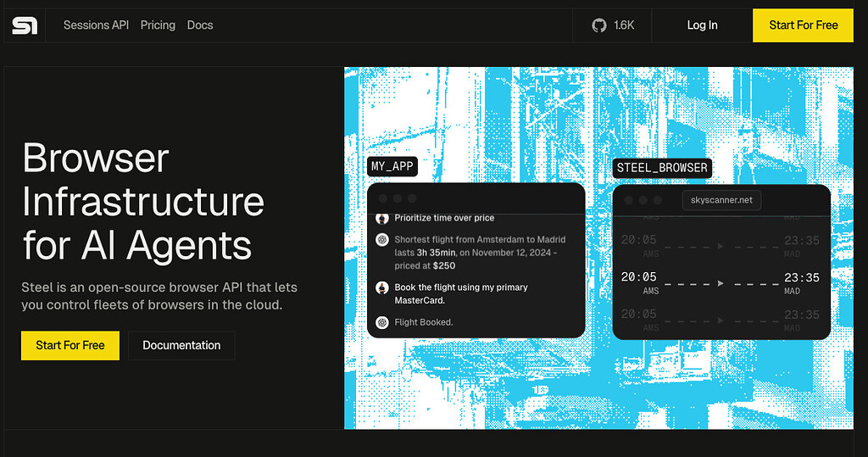Viewport: 868px width, 457px height.
Task: Click the user avatar beside 'Prioritize time over price'
Action: (381, 218)
